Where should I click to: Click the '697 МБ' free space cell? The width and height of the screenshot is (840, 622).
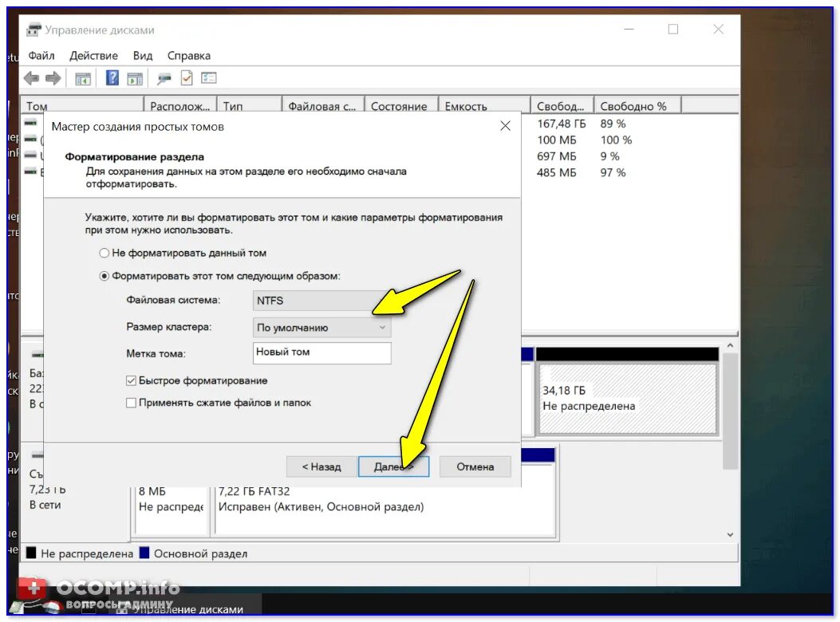(x=557, y=156)
